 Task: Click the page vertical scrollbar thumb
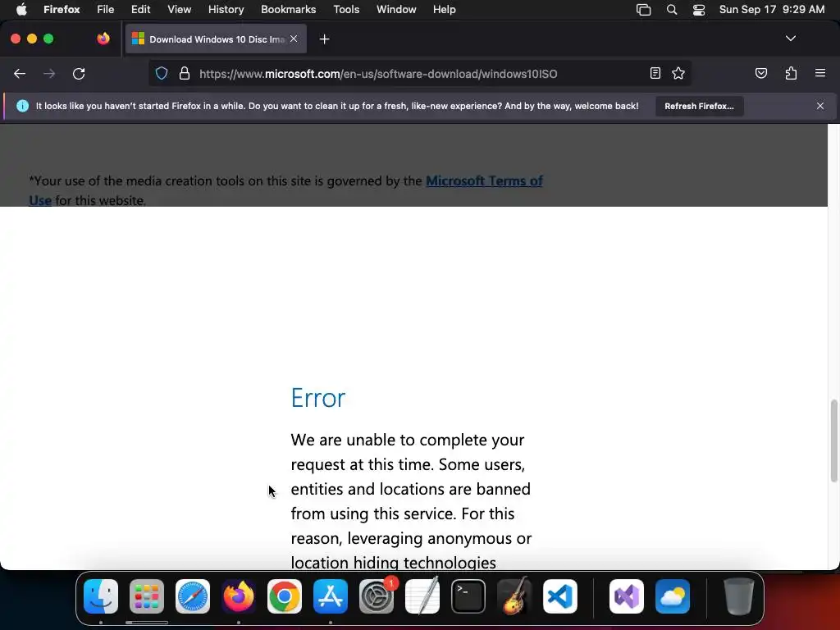click(x=833, y=441)
